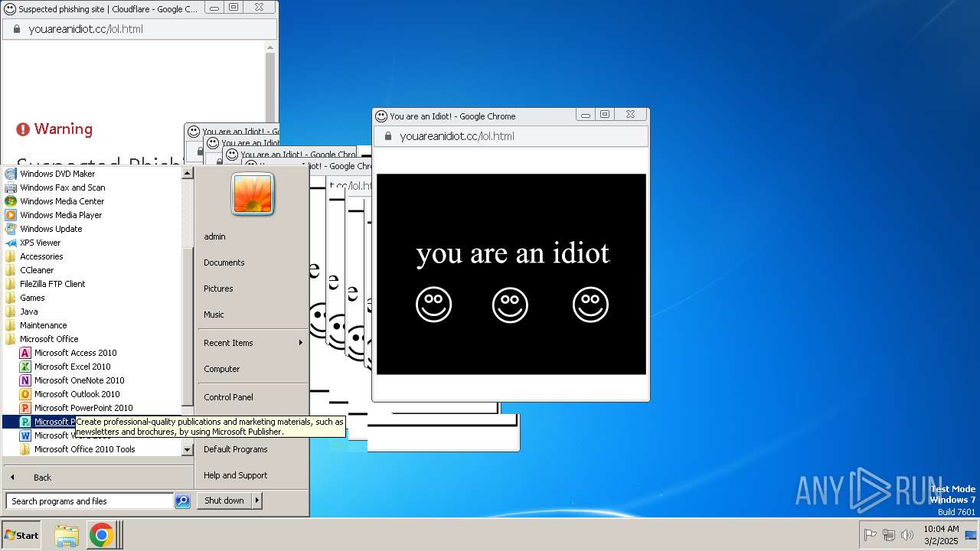Launch Microsoft Outlook 2010
980x551 pixels.
pos(77,394)
